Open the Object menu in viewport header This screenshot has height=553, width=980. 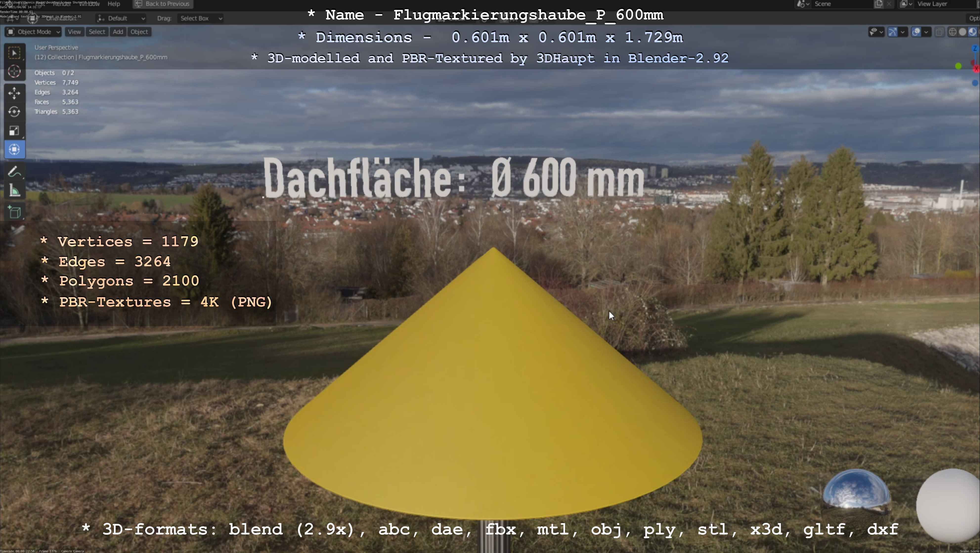click(x=139, y=32)
